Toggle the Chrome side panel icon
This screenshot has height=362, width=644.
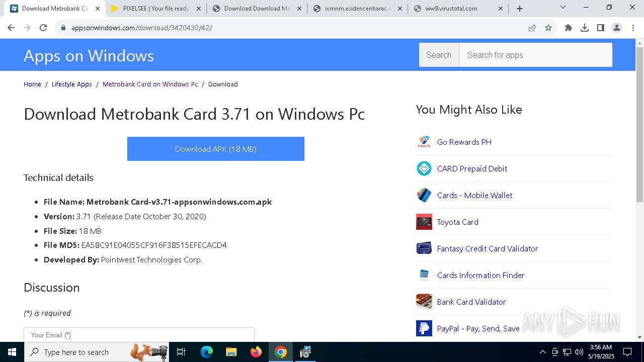(x=601, y=28)
